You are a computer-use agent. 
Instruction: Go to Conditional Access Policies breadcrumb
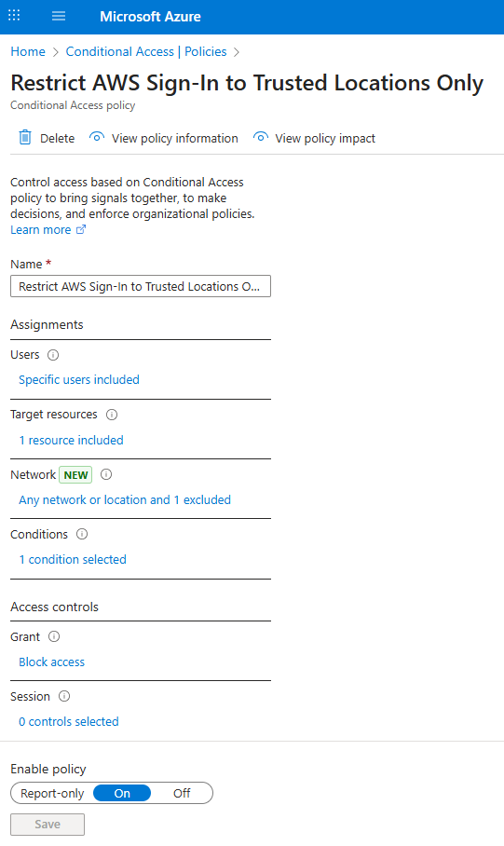pos(146,52)
